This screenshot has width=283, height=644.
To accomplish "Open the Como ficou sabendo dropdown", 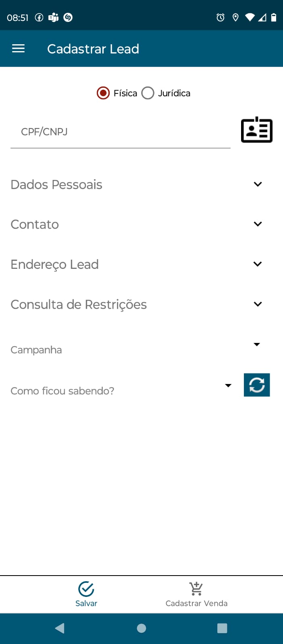I will pos(228,386).
